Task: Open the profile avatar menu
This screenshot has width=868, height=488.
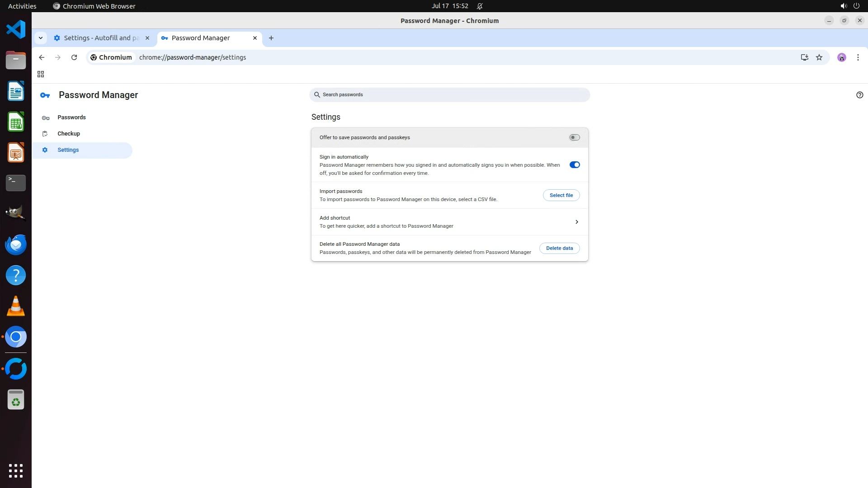Action: coord(841,57)
